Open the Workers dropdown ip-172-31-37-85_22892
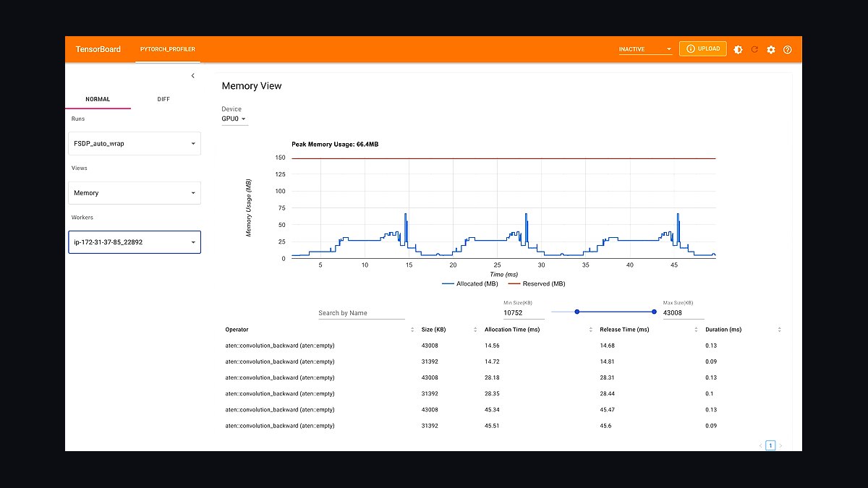The width and height of the screenshot is (868, 488). (135, 242)
